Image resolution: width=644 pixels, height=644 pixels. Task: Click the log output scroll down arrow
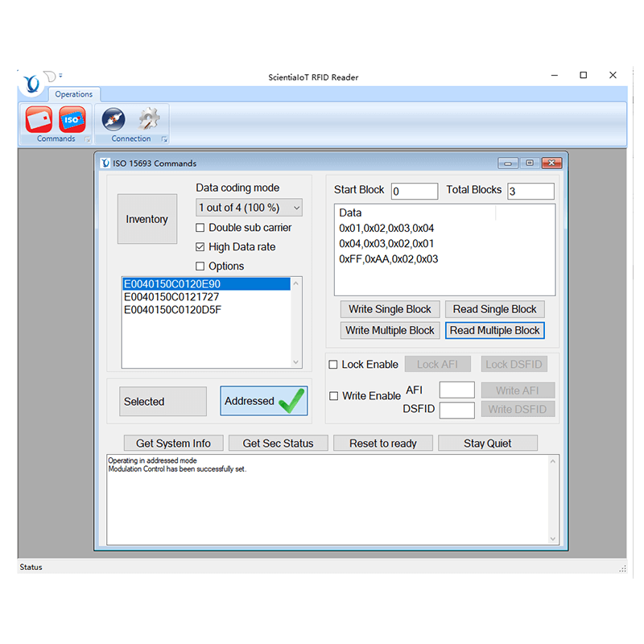click(553, 539)
